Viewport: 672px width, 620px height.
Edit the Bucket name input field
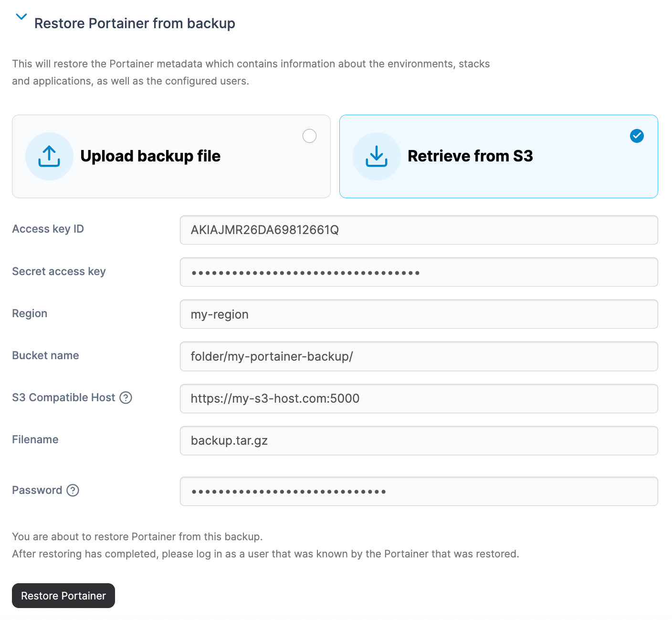pyautogui.click(x=419, y=356)
